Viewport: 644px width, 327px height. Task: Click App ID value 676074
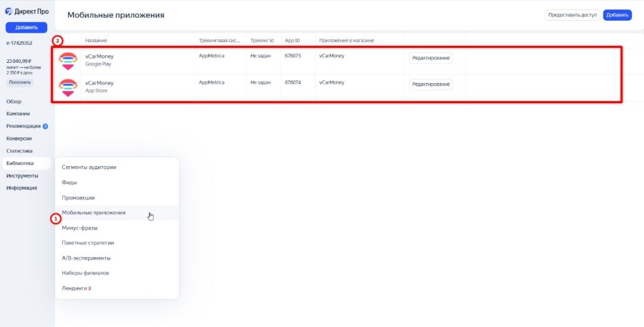pyautogui.click(x=293, y=82)
